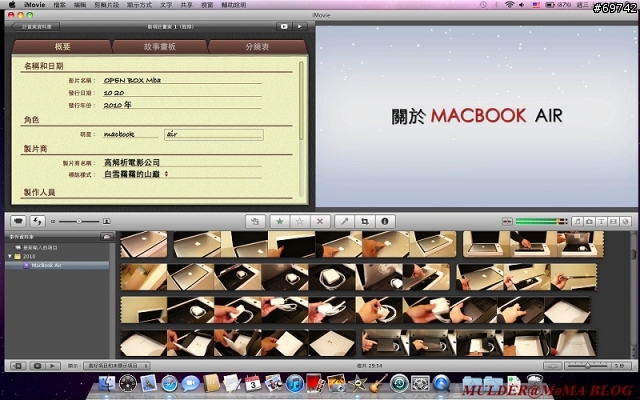Unmark selection with the hollow star icon
This screenshot has height=400, width=640.
pyautogui.click(x=300, y=221)
